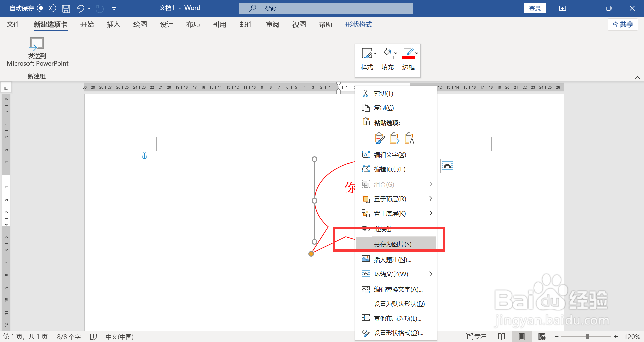Switch to the 视图 tab

(299, 24)
